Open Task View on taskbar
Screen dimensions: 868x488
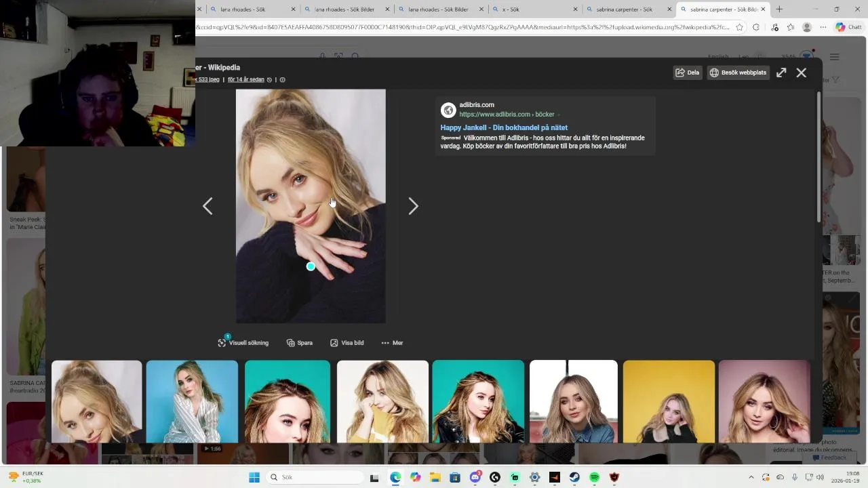point(374,477)
